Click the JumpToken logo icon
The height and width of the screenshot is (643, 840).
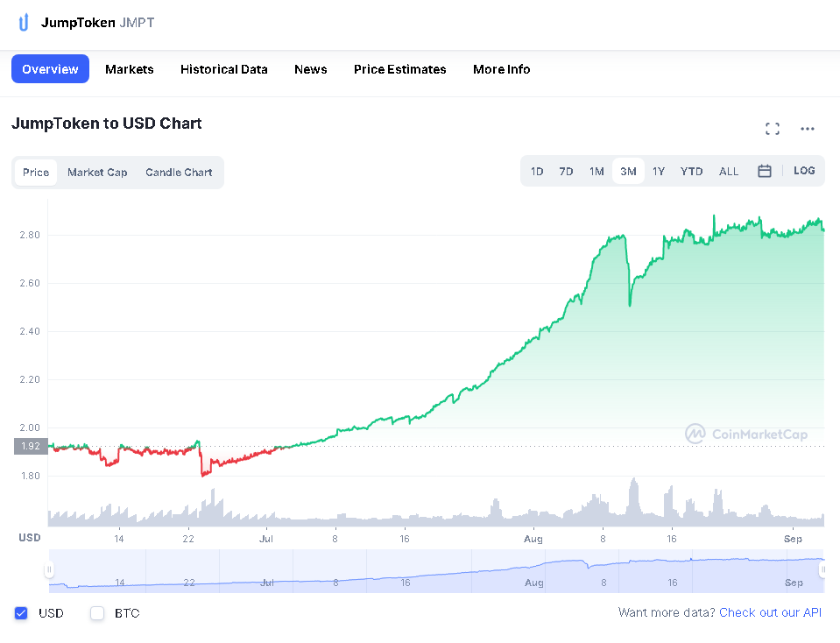(x=23, y=23)
